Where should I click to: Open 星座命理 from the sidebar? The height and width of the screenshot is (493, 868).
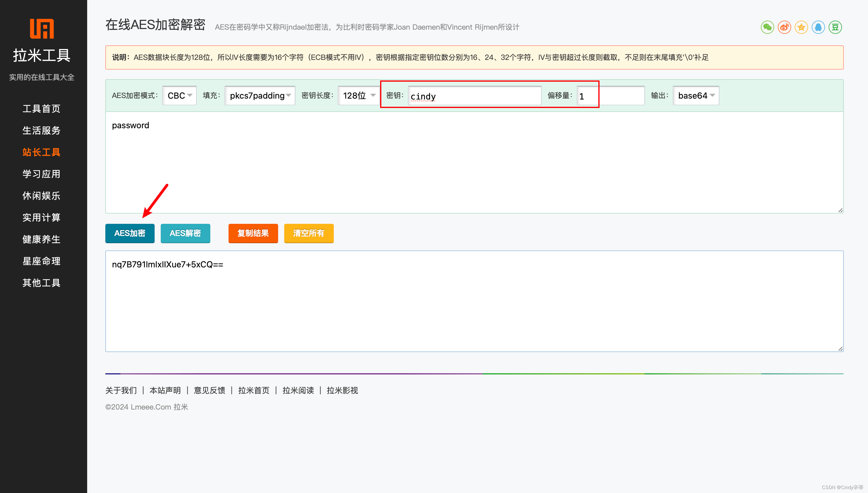pyautogui.click(x=41, y=261)
